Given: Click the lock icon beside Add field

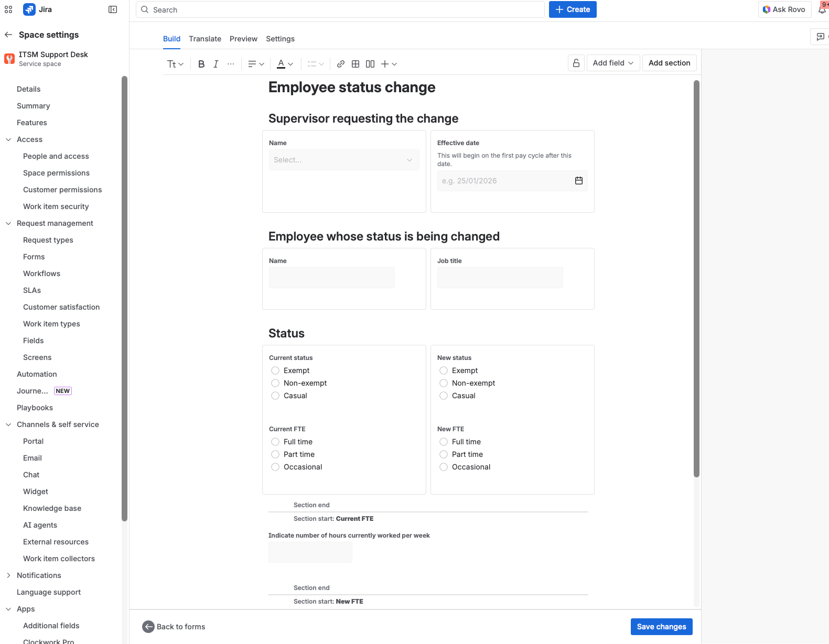Looking at the screenshot, I should click(576, 63).
